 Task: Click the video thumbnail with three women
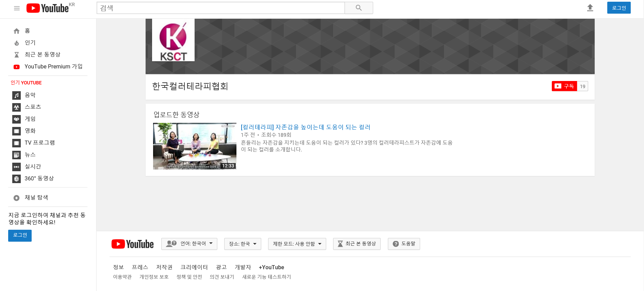tap(195, 146)
